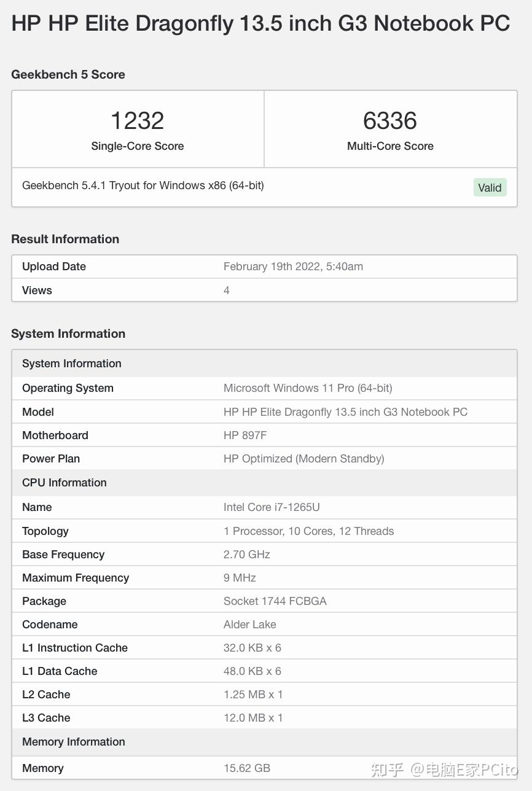
Task: Click the multi-core score 6336
Action: [x=390, y=121]
